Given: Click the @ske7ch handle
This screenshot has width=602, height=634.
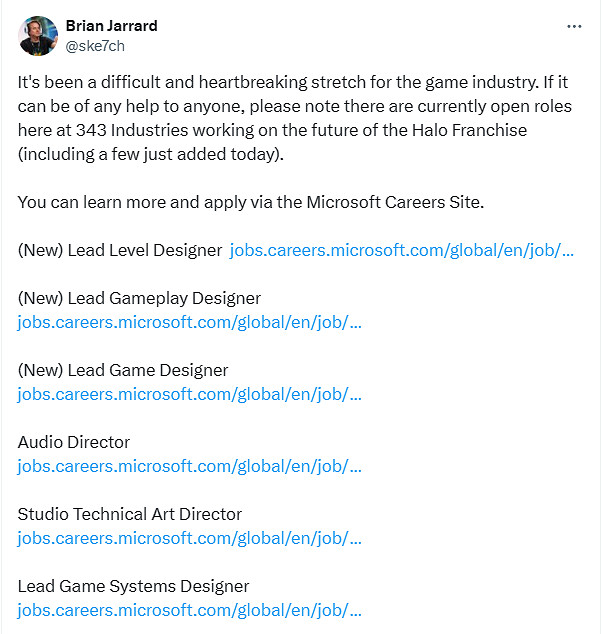Looking at the screenshot, I should [95, 46].
